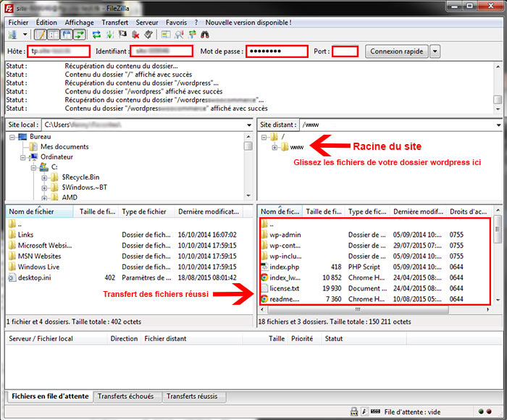
Task: Open the Site distant path dropdown
Action: point(498,125)
